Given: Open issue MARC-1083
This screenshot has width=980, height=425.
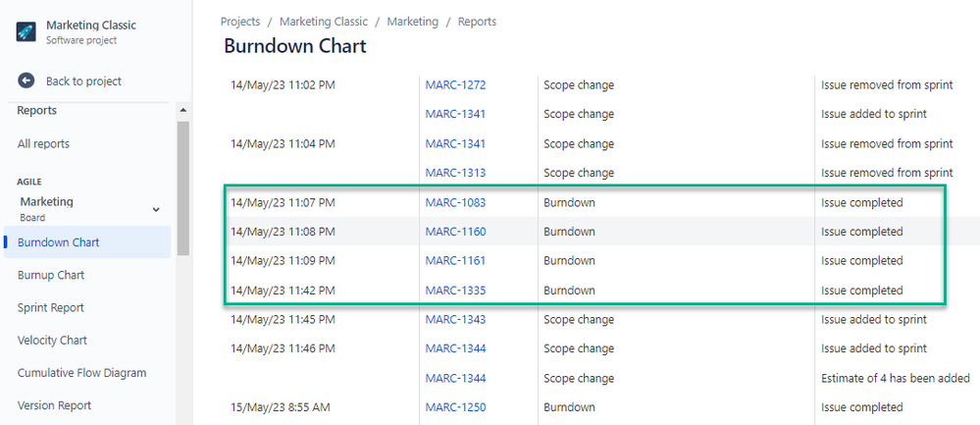Looking at the screenshot, I should click(455, 202).
